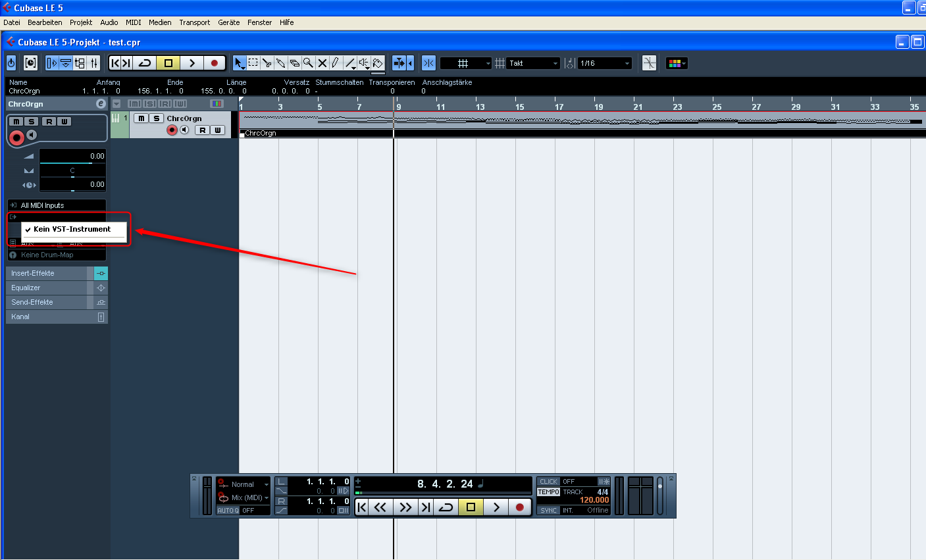
Task: Show the Inspector via toolbar icon
Action: 52,63
